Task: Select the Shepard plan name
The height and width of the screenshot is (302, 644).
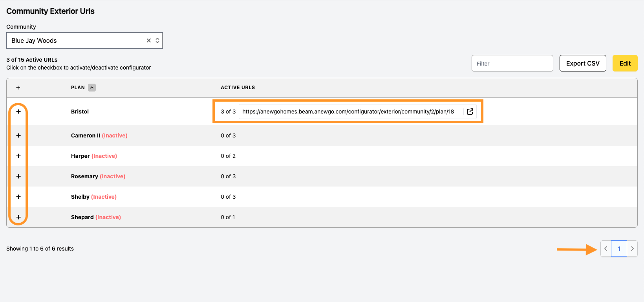Action: click(82, 217)
